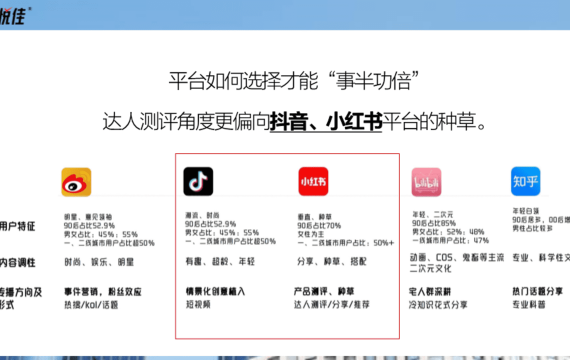Click the underlined 抖音、小红书 text
570x360 pixels.
point(326,121)
